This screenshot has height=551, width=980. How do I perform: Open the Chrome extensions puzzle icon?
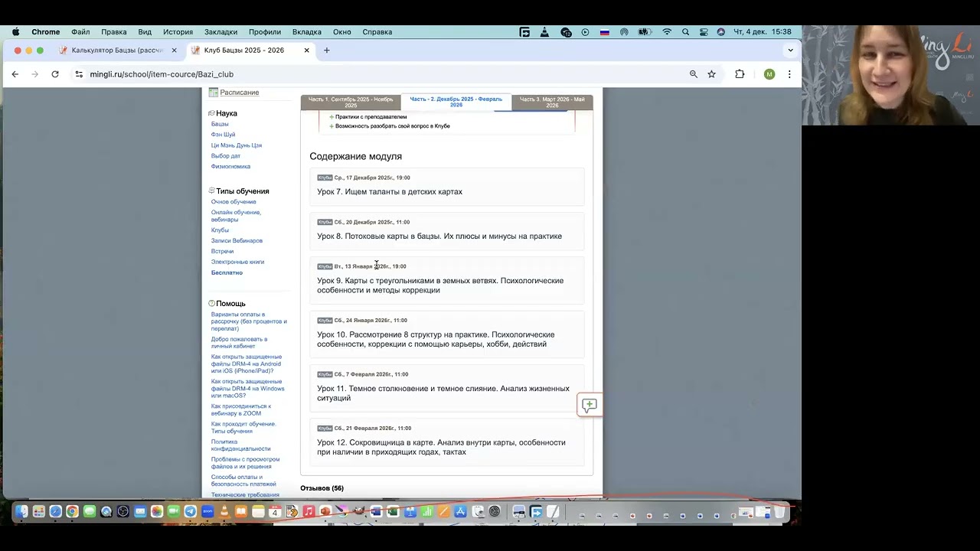coord(740,74)
